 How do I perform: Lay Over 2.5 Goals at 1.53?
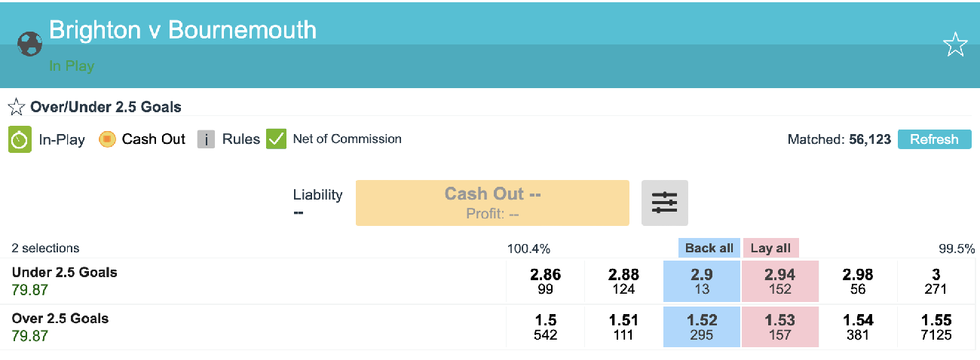tap(779, 327)
